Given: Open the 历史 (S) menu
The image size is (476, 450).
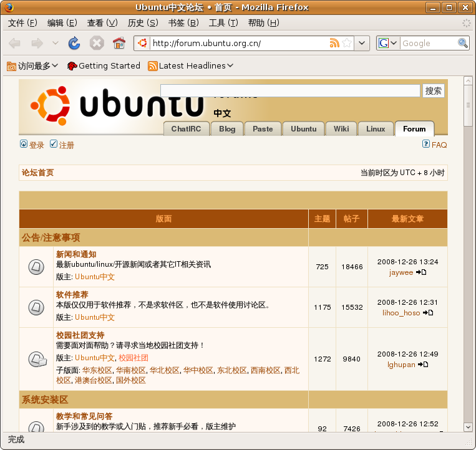Looking at the screenshot, I should pos(143,22).
